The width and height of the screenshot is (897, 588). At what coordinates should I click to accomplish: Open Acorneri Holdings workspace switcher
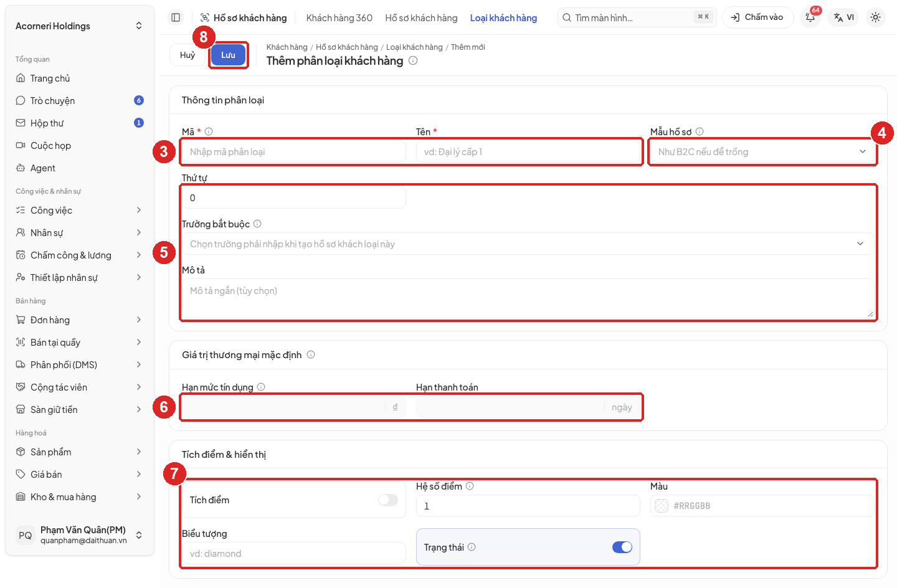click(80, 26)
